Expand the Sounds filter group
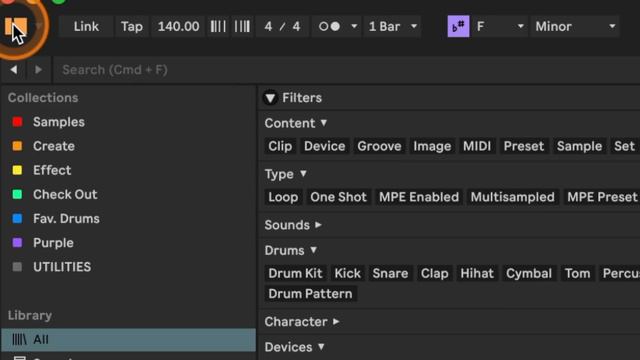Image resolution: width=640 pixels, height=360 pixels. point(318,225)
